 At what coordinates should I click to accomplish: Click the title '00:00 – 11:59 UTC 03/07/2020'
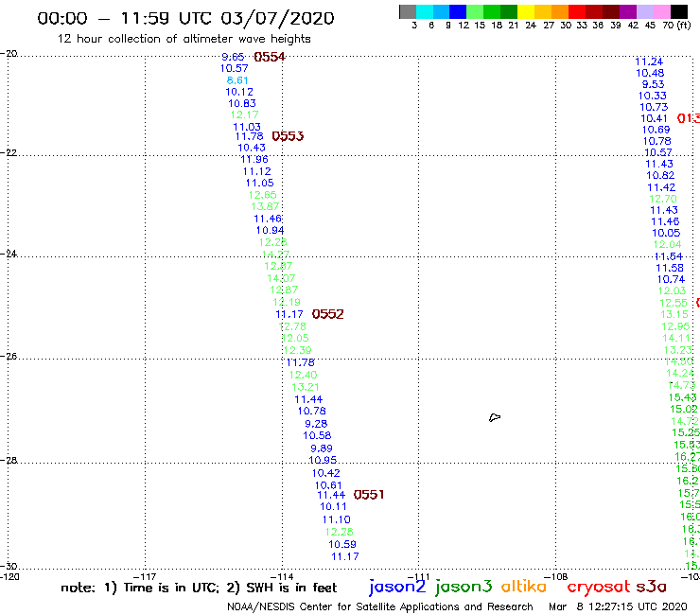click(x=185, y=18)
